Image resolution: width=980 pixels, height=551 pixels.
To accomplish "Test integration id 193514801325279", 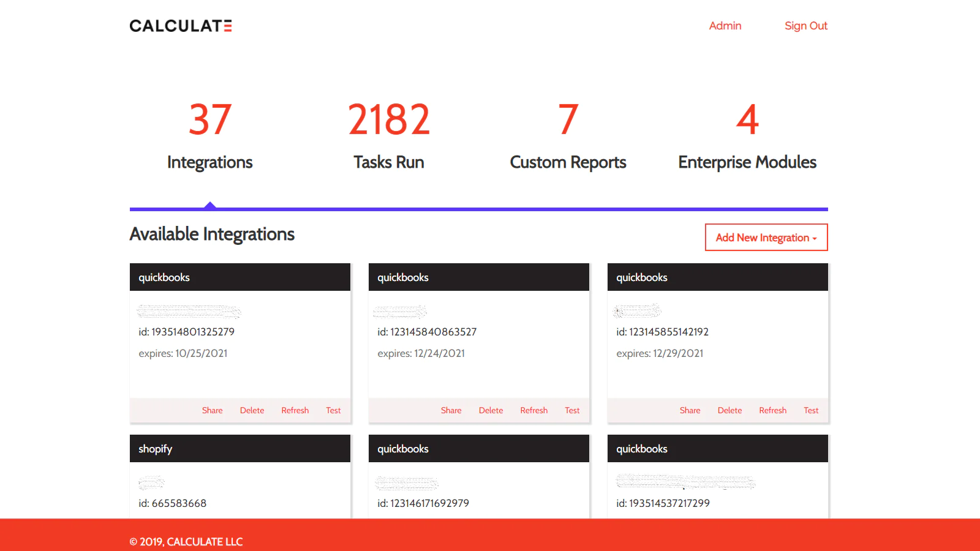I will coord(333,410).
